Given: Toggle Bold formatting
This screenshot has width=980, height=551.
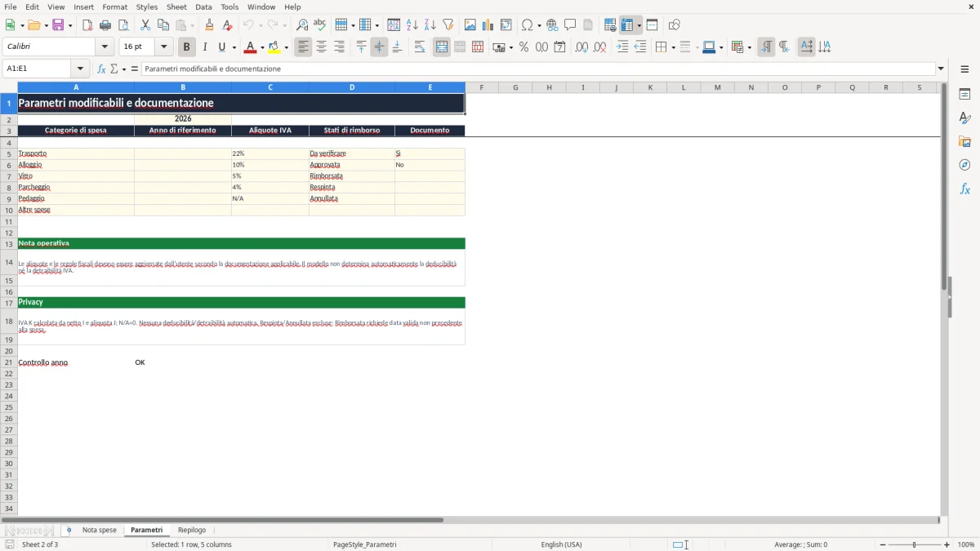Looking at the screenshot, I should (x=186, y=47).
